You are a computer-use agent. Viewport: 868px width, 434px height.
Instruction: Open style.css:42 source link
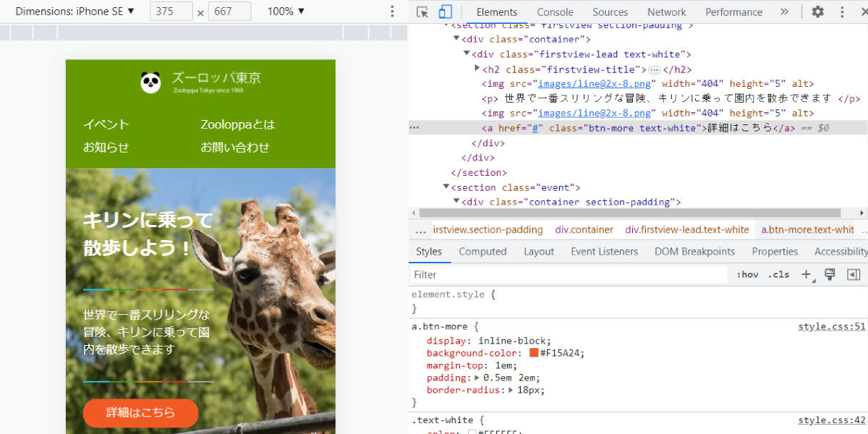click(832, 420)
